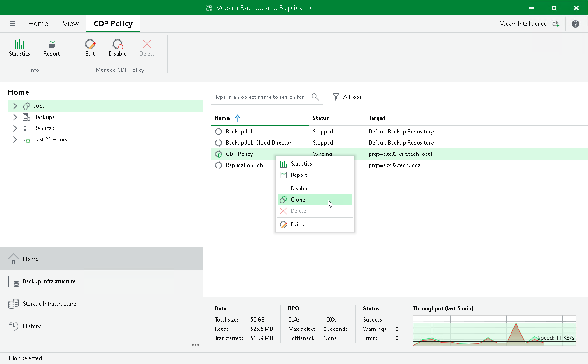Click the prgtwesx02.tech.local target cell
This screenshot has width=588, height=364.
395,165
